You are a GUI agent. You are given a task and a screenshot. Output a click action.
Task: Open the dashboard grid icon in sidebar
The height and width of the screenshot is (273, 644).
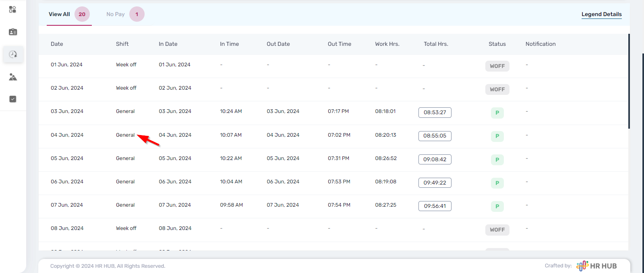click(x=12, y=9)
